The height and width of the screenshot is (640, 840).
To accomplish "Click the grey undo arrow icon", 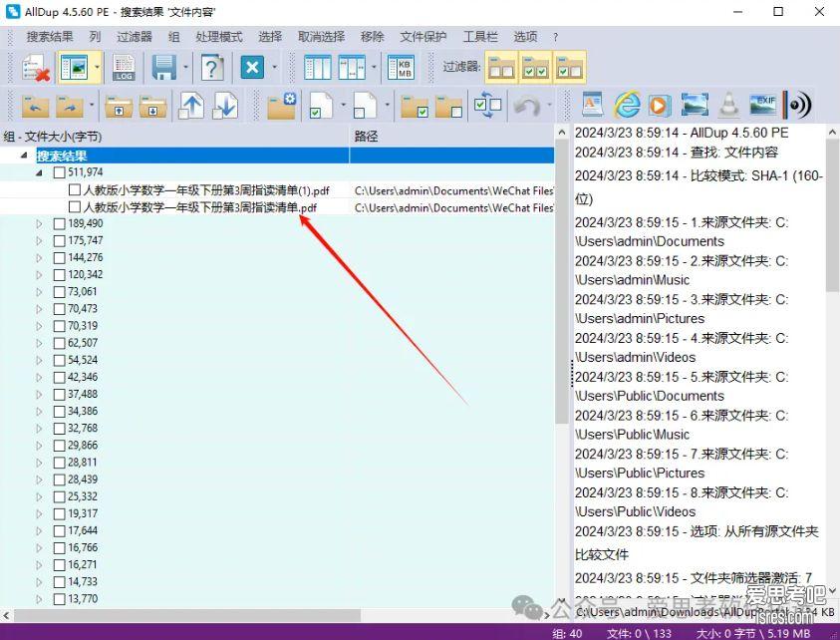I will 527,106.
